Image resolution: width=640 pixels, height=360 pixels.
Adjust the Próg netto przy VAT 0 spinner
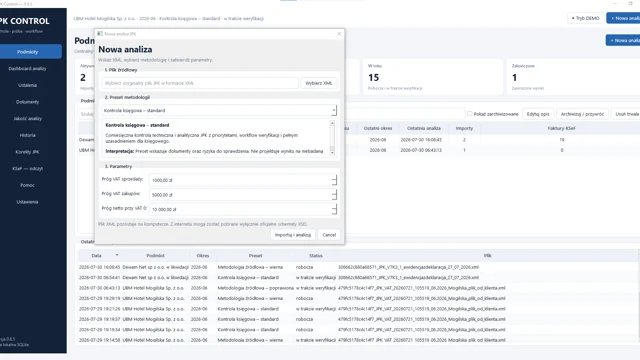[334, 209]
